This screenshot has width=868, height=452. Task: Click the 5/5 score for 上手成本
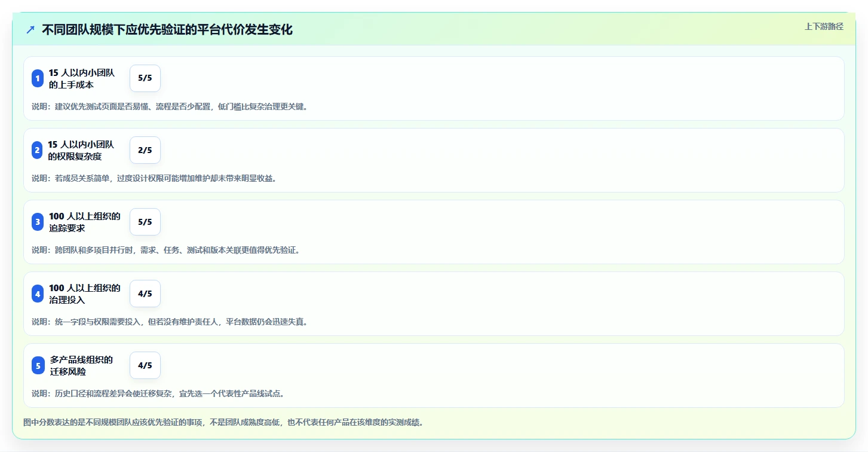coord(145,78)
